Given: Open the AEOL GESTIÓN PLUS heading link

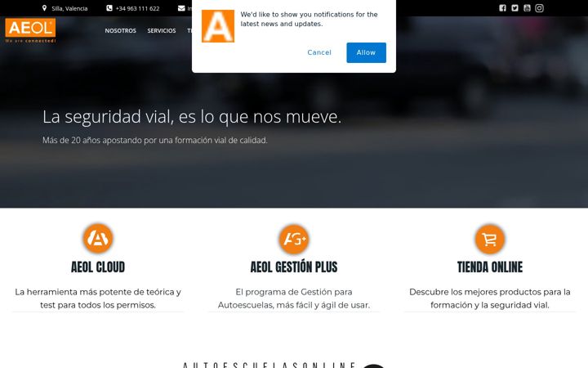Looking at the screenshot, I should (x=294, y=267).
